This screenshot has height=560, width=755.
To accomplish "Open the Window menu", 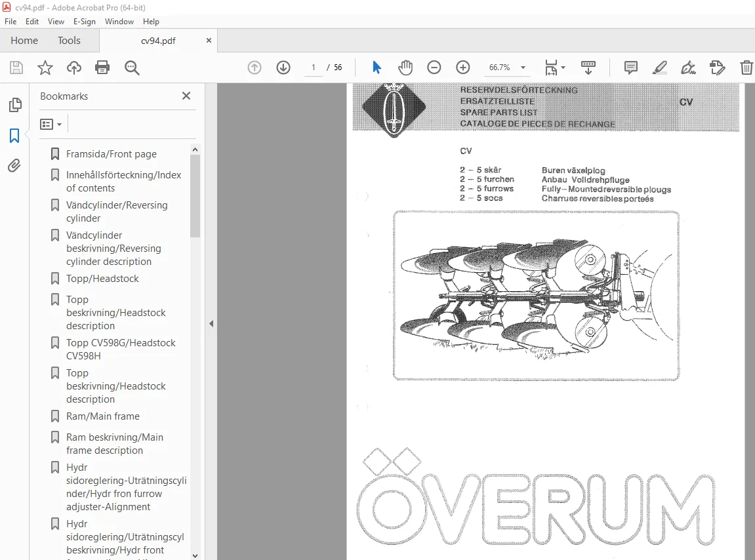I will [x=119, y=22].
